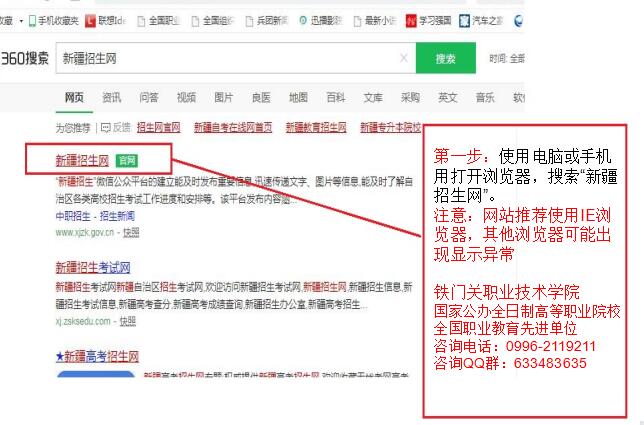Switch to the 图片 tab
This screenshot has height=425, width=644.
[223, 97]
